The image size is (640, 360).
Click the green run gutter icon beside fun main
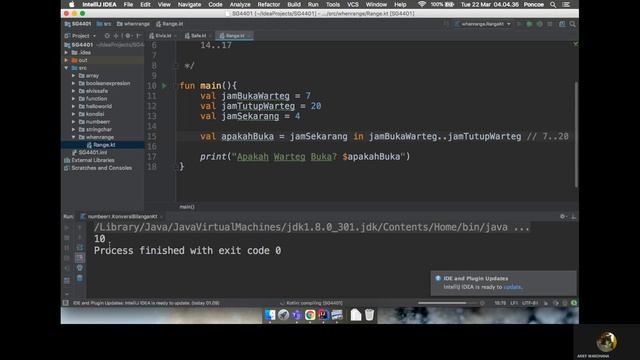click(164, 86)
